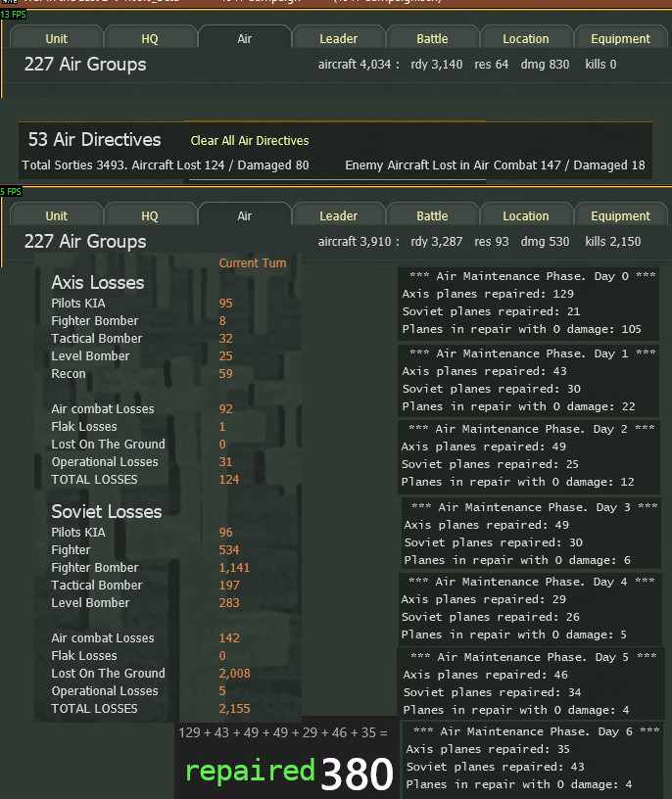Click the Air Maintenance Phase Day 2 header
The height and width of the screenshot is (799, 672).
point(532,429)
